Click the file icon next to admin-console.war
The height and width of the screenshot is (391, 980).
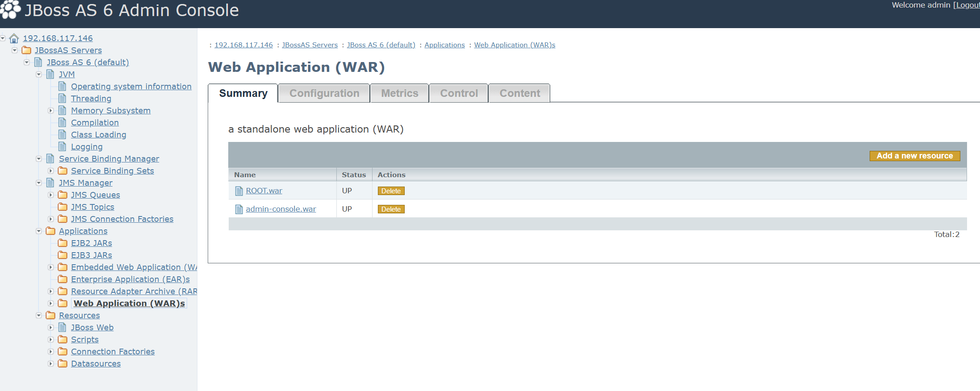[x=239, y=209]
